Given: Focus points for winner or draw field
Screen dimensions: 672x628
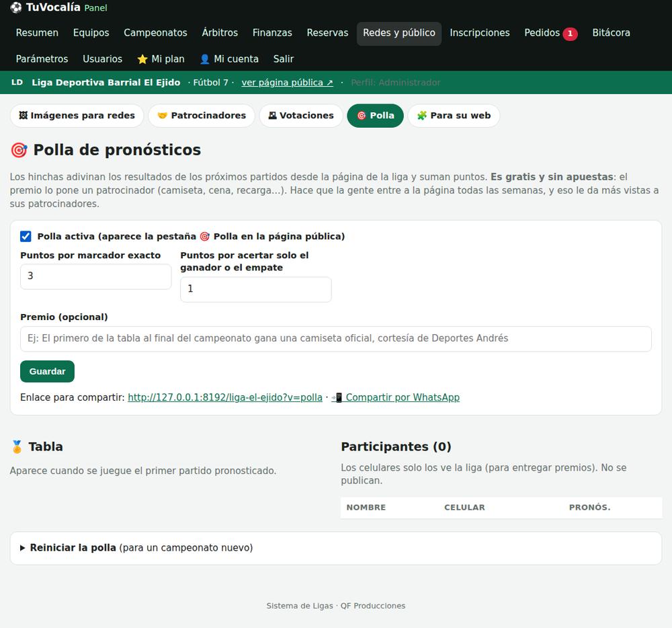Looking at the screenshot, I should [x=256, y=289].
